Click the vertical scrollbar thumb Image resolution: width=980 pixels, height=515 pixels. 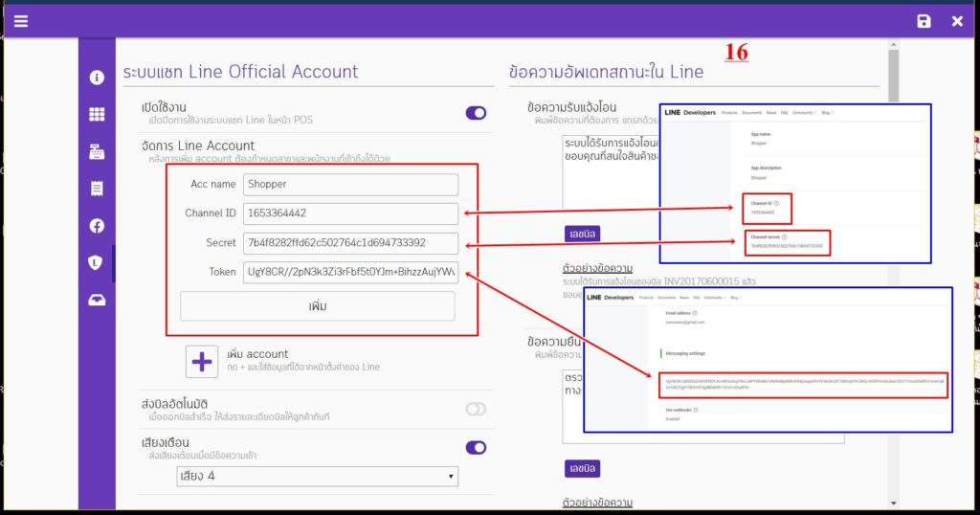pyautogui.click(x=893, y=75)
